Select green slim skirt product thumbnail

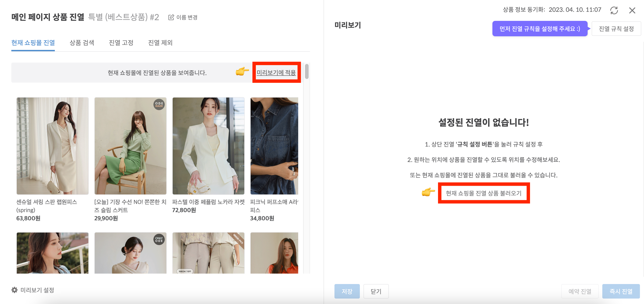(131, 146)
